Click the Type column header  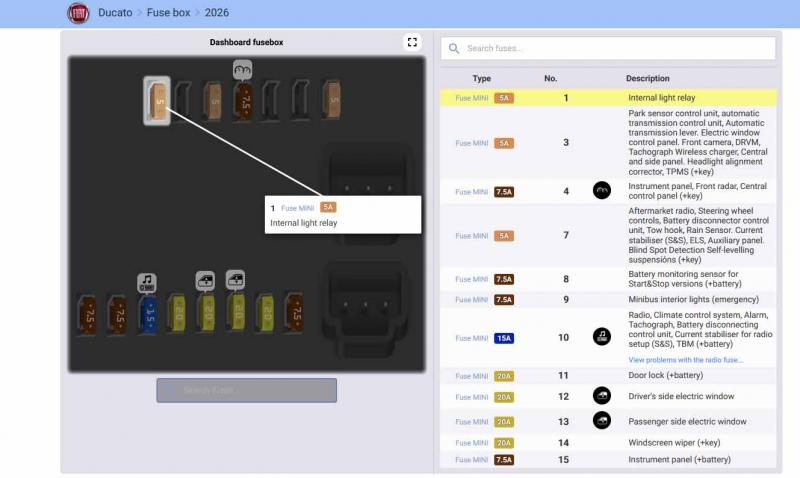click(482, 79)
